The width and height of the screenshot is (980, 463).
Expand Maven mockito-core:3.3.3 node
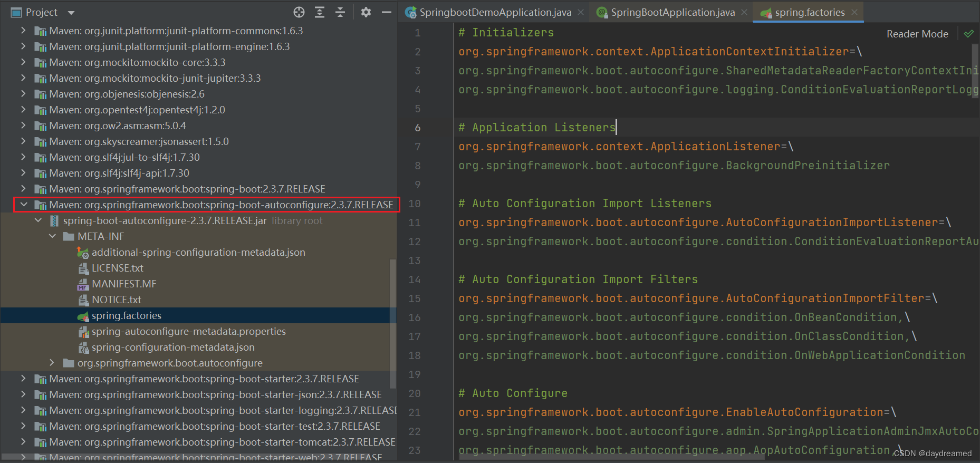pyautogui.click(x=23, y=62)
